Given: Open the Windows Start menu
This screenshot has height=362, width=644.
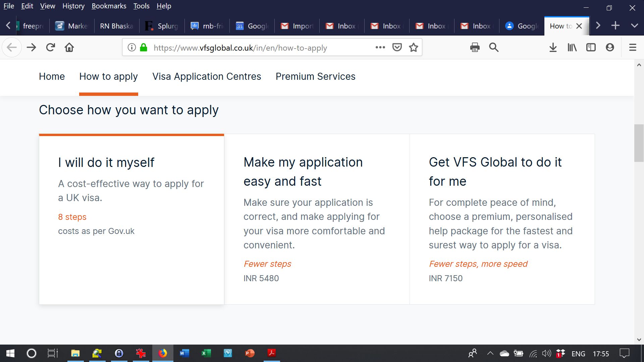Looking at the screenshot, I should pyautogui.click(x=10, y=353).
